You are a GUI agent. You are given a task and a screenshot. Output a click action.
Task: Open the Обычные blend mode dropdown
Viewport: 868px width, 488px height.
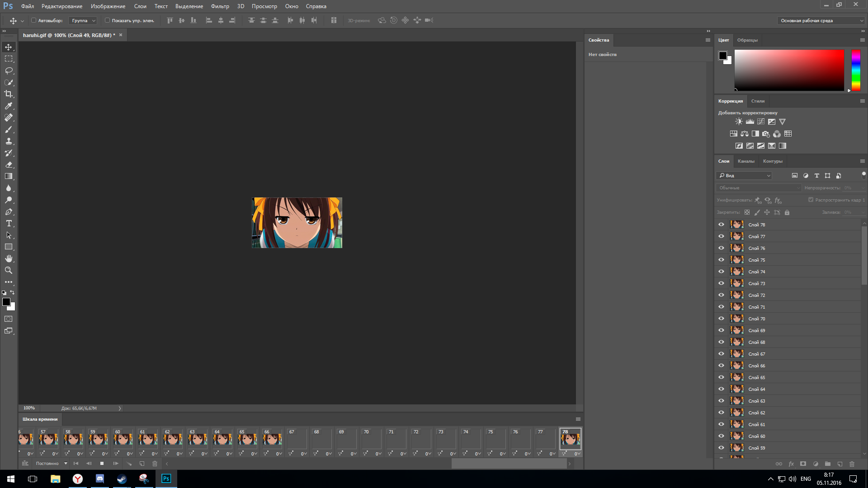pos(759,188)
